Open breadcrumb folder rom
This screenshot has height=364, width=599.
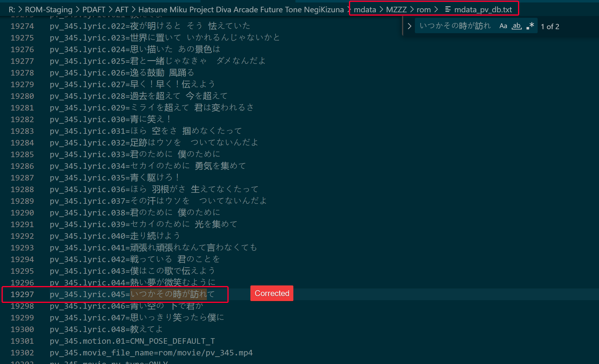pyautogui.click(x=423, y=10)
